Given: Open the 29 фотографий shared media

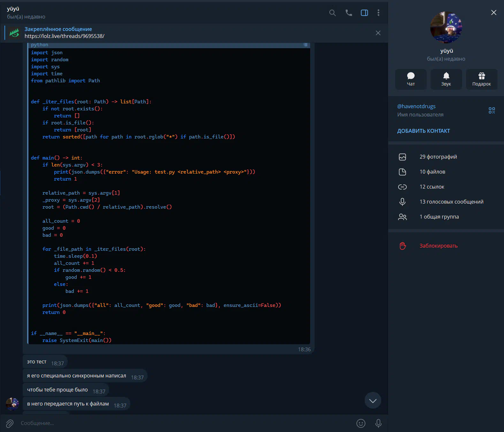Looking at the screenshot, I should click(x=438, y=157).
